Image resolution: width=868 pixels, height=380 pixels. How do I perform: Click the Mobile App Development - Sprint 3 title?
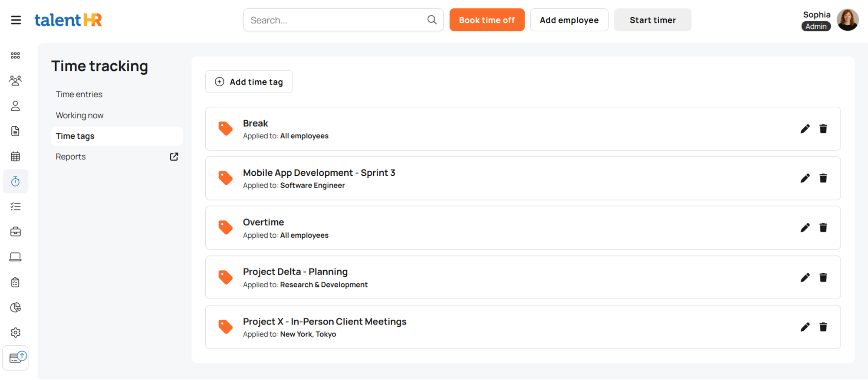tap(319, 173)
